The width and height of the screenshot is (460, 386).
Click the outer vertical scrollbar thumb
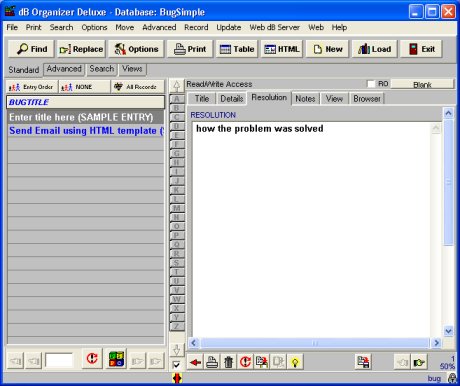tap(449, 182)
